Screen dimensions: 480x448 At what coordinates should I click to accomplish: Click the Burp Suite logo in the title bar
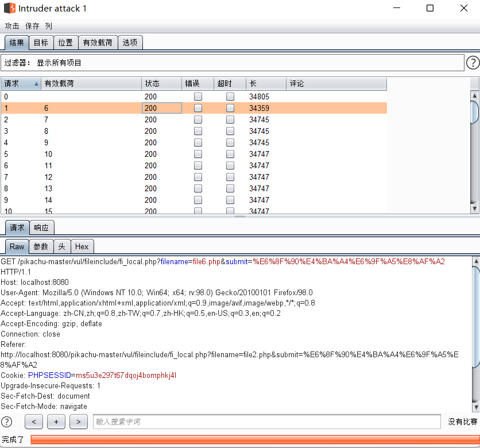[10, 8]
